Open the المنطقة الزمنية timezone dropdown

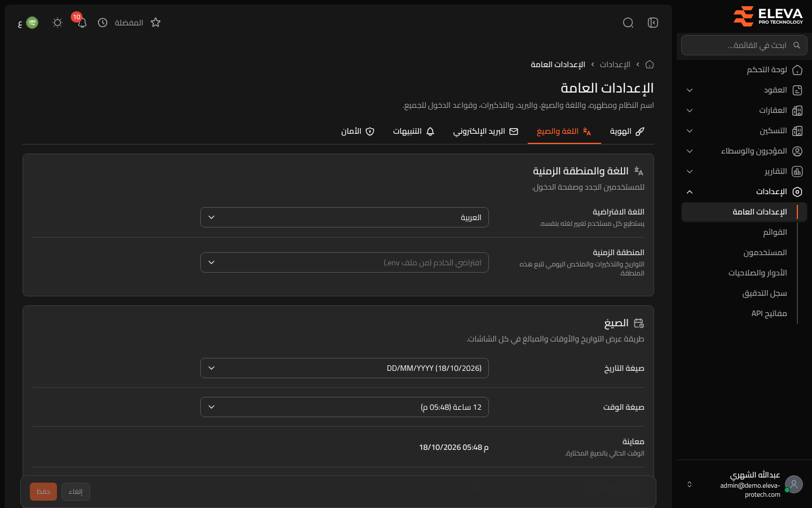pyautogui.click(x=345, y=262)
